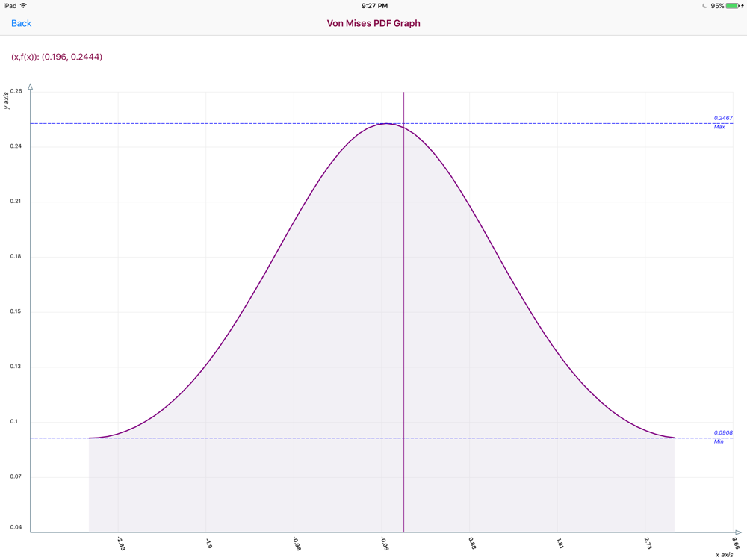This screenshot has height=560, width=747.
Task: Click the Do Not Disturb moon icon
Action: tap(705, 6)
